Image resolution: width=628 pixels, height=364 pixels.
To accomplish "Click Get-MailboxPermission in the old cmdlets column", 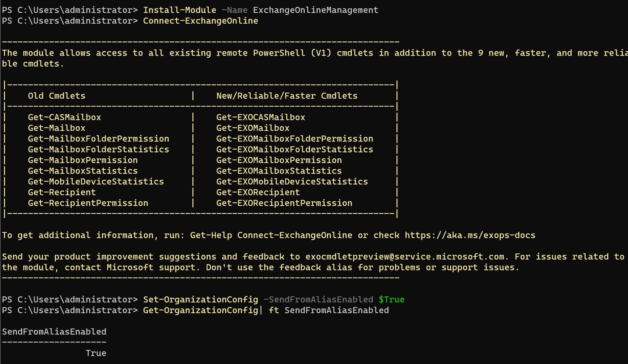I will pos(83,160).
